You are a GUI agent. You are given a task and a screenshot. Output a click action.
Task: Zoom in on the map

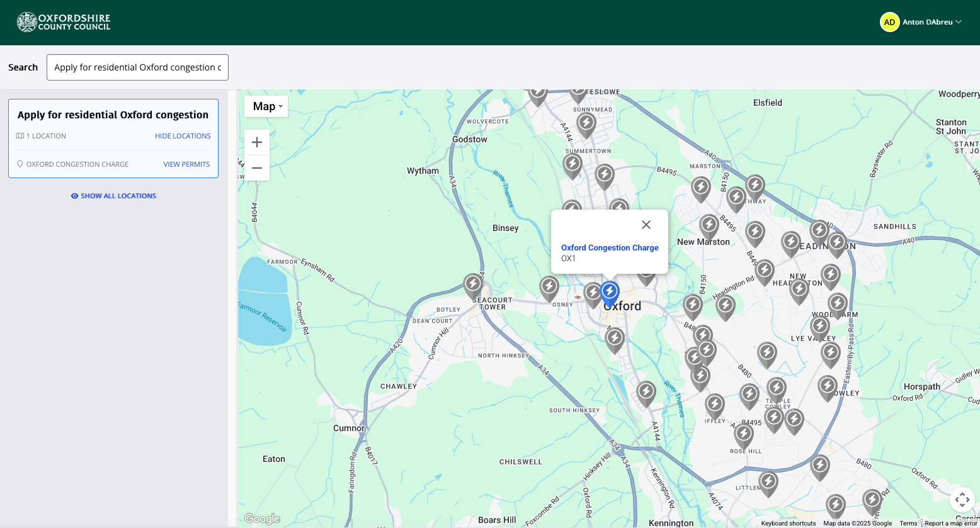point(257,142)
